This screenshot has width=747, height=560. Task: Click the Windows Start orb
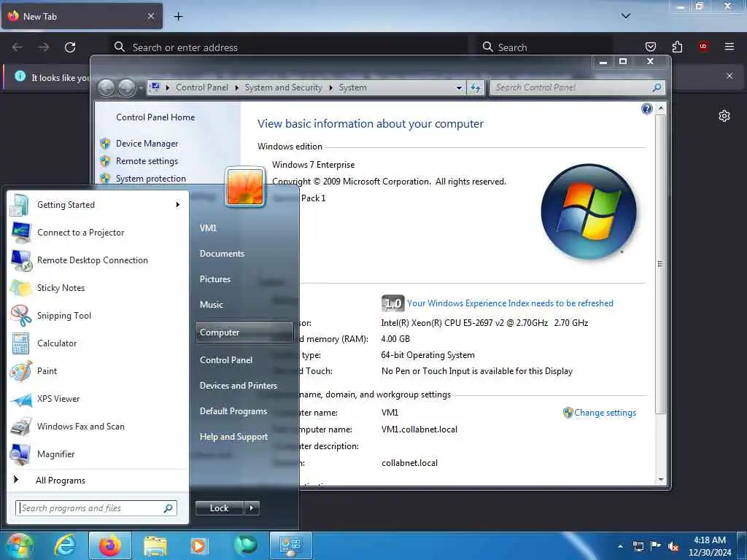click(19, 545)
